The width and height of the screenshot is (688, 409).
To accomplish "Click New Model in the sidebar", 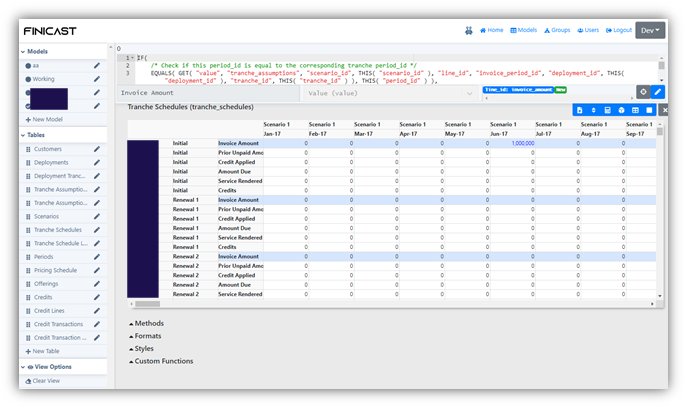I will 44,119.
